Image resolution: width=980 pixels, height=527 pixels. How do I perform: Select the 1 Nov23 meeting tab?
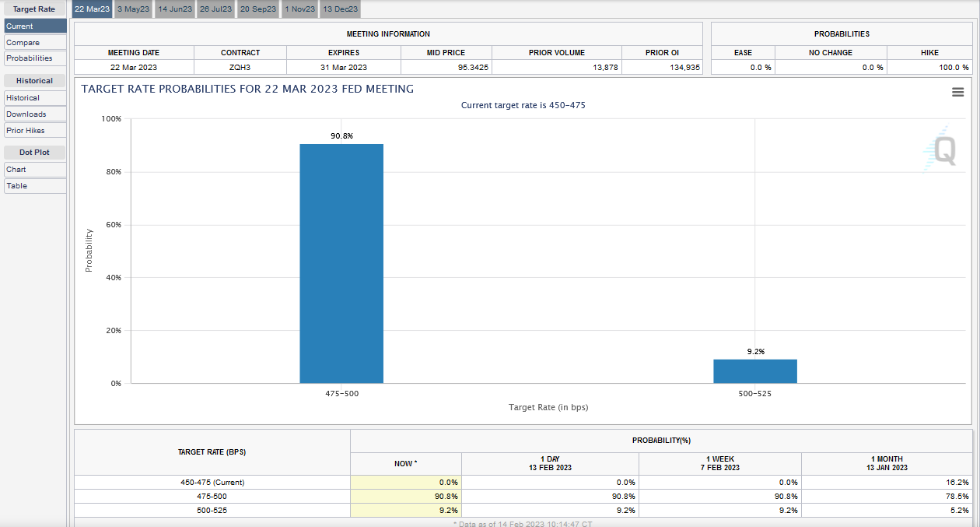tap(299, 9)
